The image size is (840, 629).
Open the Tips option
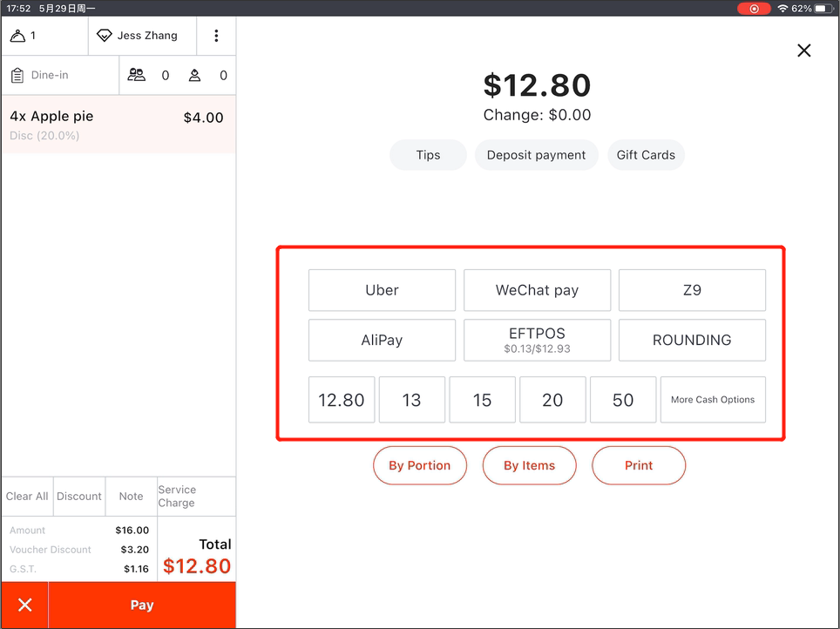point(428,155)
